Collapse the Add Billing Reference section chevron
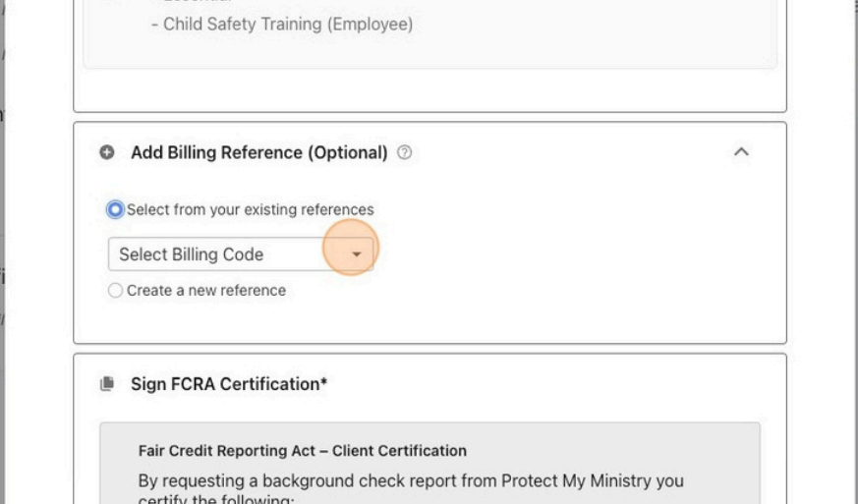 pos(741,151)
